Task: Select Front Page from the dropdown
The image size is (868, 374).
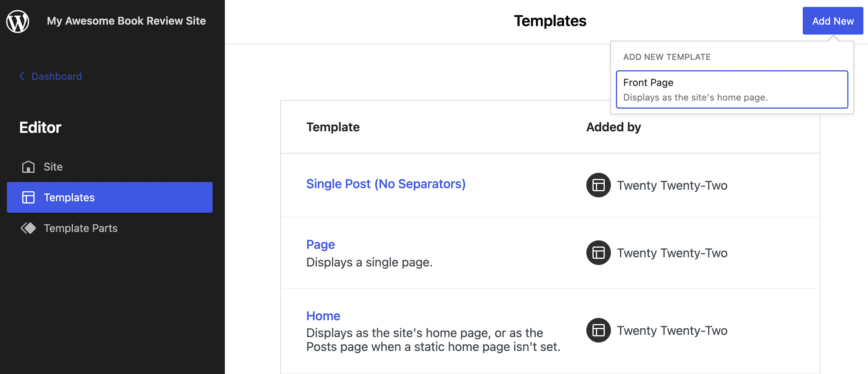Action: (x=731, y=89)
